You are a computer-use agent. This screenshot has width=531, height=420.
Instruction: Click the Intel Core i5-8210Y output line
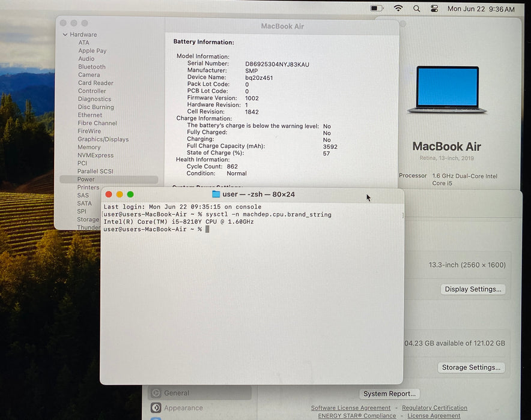178,222
